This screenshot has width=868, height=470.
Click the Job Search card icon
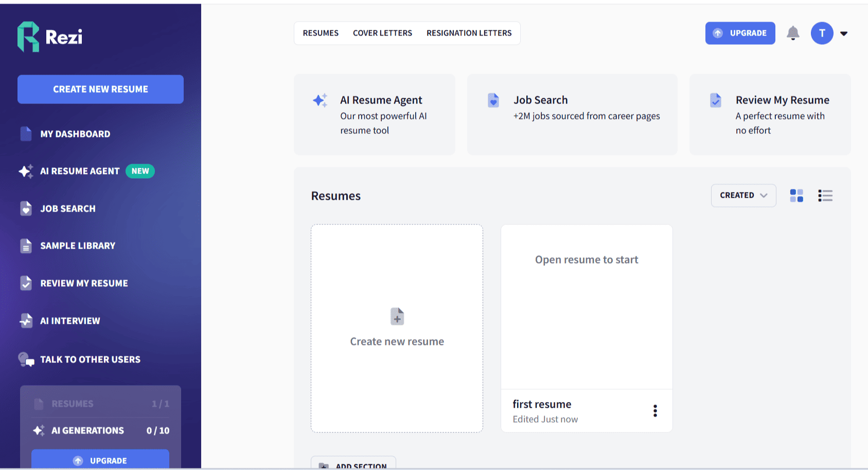493,100
